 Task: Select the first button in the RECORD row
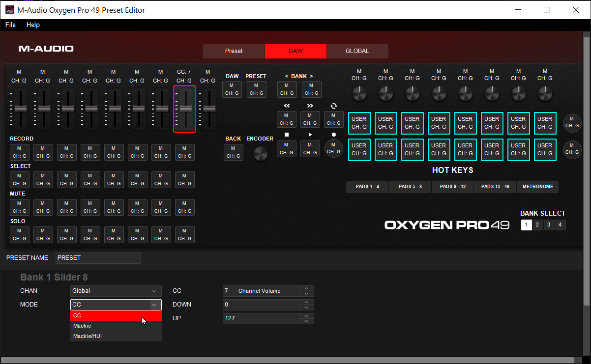(x=20, y=152)
